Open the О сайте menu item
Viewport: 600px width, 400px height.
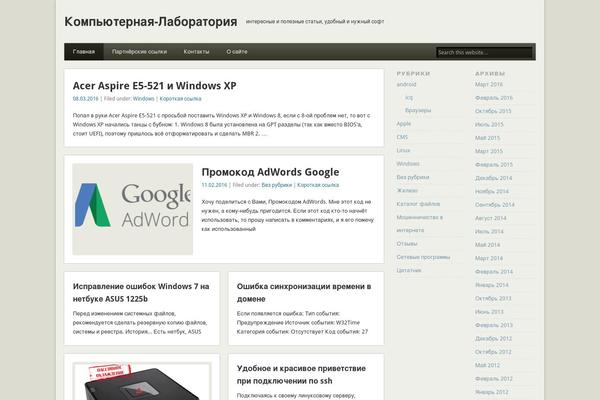[237, 52]
